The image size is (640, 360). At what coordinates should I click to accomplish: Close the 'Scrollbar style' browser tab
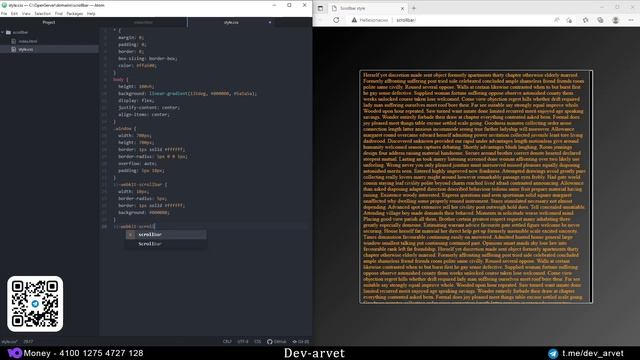402,8
